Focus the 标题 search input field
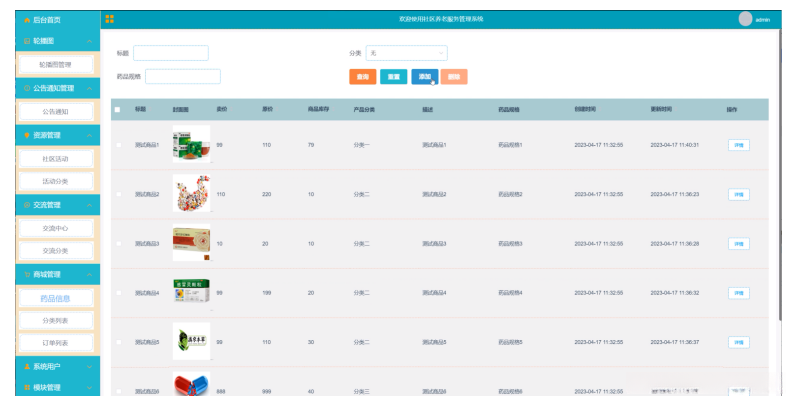This screenshot has width=799, height=402. point(171,53)
